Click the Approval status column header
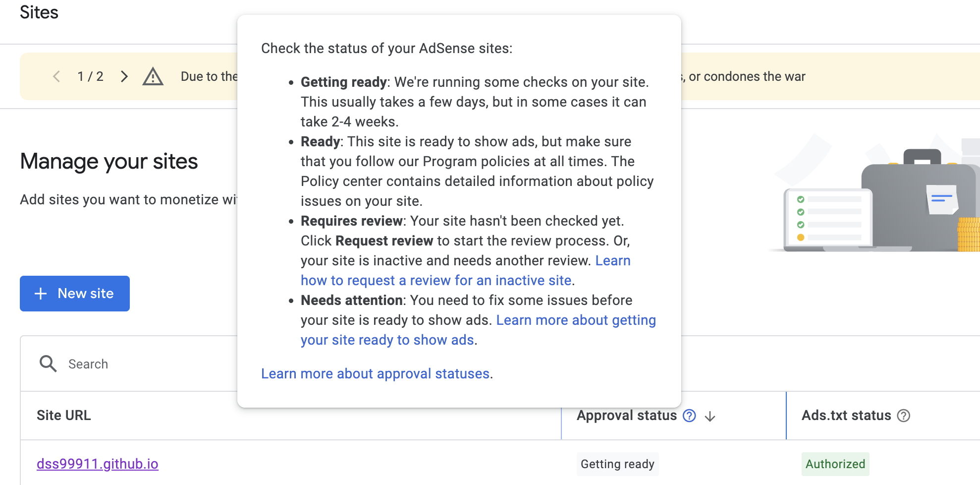The height and width of the screenshot is (485, 980). [626, 416]
